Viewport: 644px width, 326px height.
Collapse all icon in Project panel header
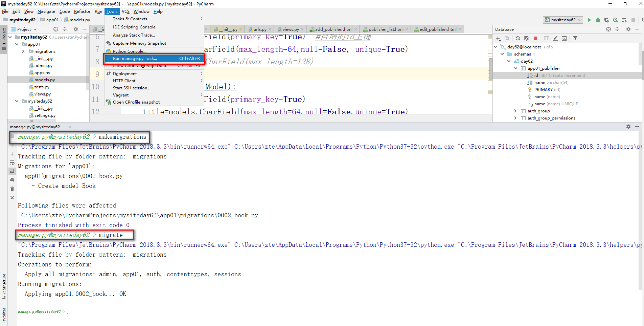(x=65, y=29)
